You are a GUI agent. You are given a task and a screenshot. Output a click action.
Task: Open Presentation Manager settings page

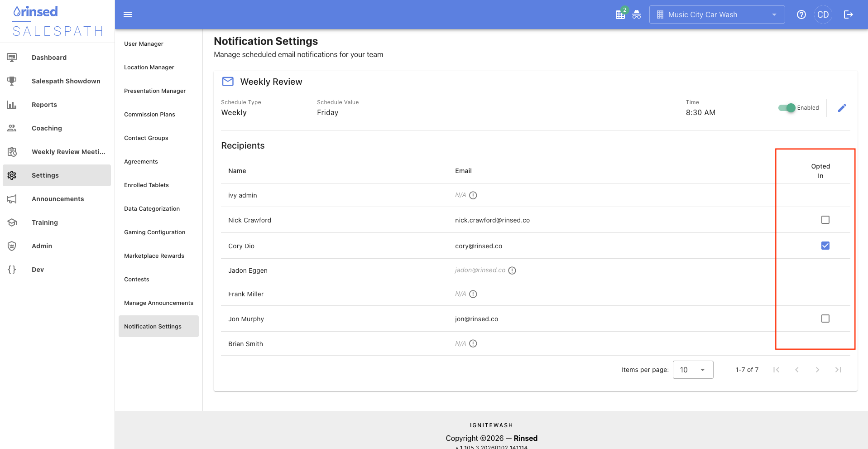[x=158, y=91]
